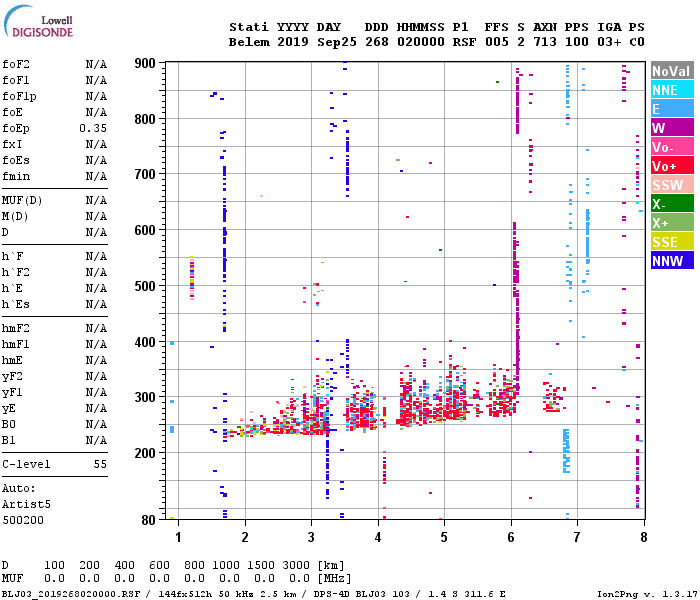Screen dimensions: 700x600
Task: Click the SSW legend swatch
Action: (672, 185)
